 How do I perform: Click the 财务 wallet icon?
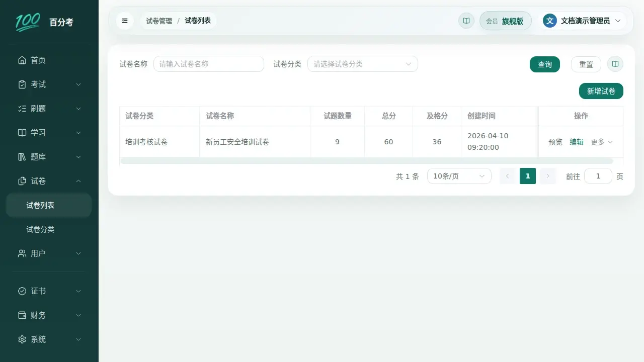click(x=22, y=315)
